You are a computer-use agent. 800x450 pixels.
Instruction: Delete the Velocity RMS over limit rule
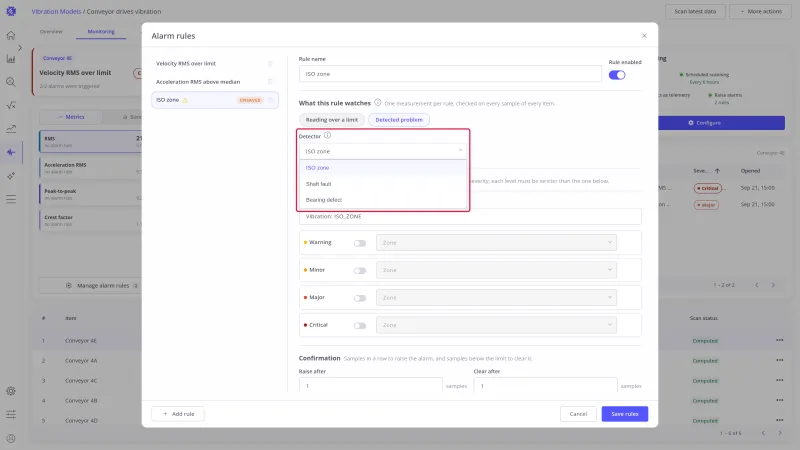point(270,64)
